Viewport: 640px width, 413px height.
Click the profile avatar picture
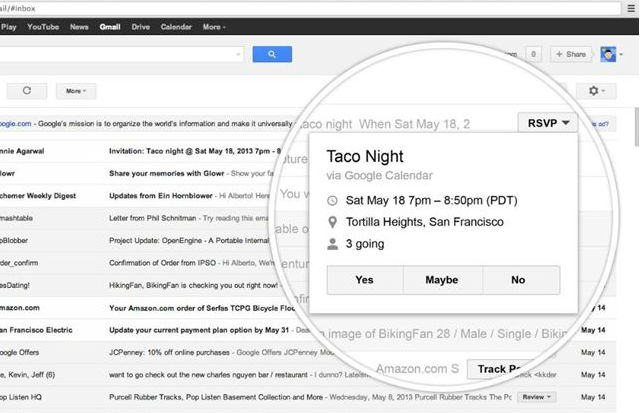coord(608,54)
